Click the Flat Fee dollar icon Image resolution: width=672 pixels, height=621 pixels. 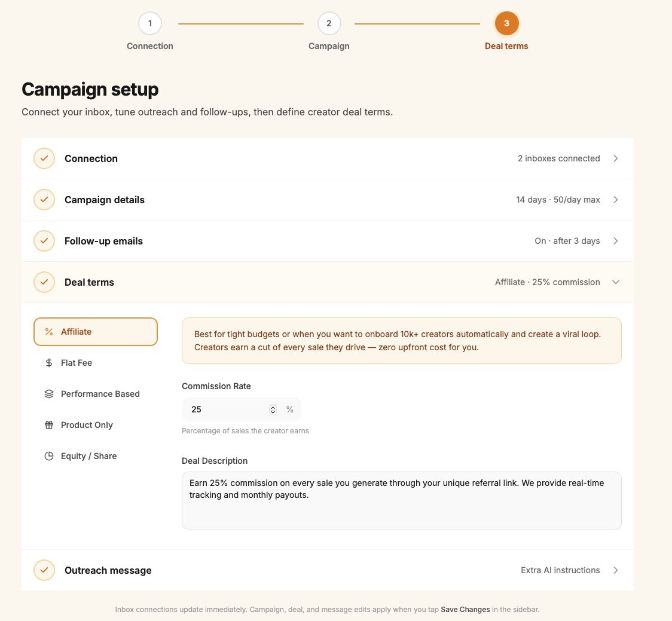49,363
